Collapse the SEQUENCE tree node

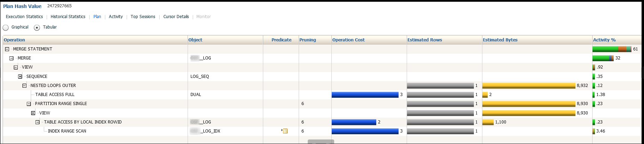click(x=20, y=77)
